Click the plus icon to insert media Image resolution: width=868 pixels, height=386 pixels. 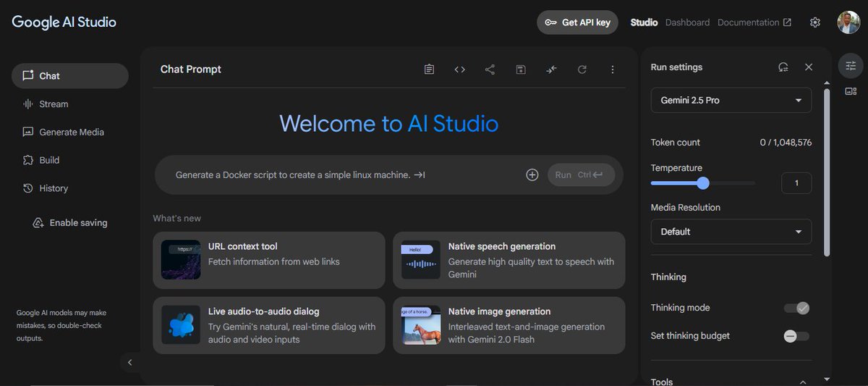tap(532, 175)
